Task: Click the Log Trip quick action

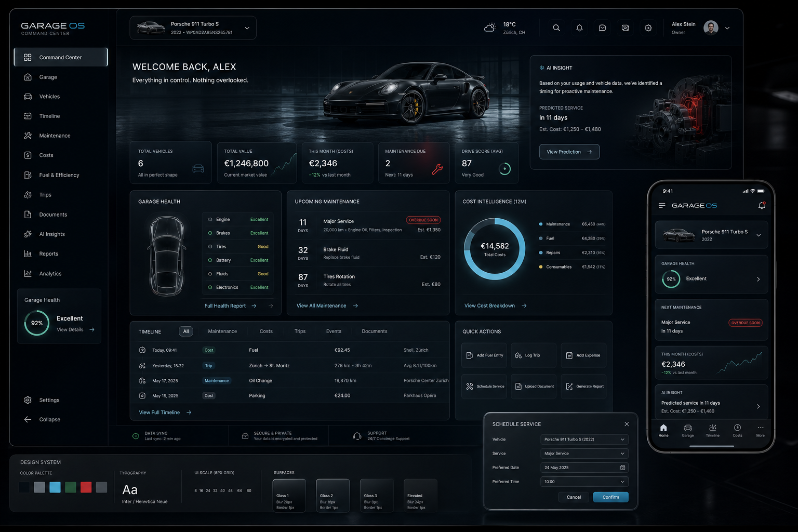Action: pyautogui.click(x=534, y=355)
